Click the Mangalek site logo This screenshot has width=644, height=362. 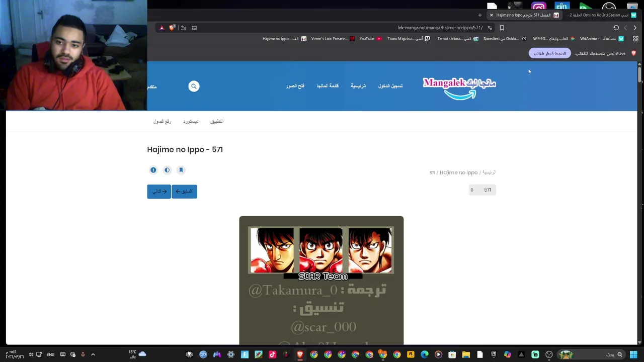[459, 87]
